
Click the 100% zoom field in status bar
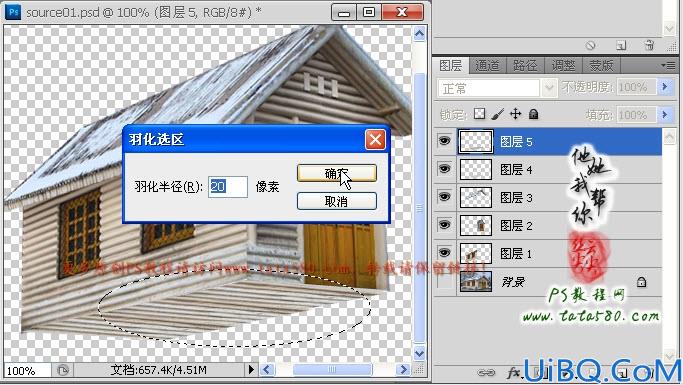pos(27,371)
